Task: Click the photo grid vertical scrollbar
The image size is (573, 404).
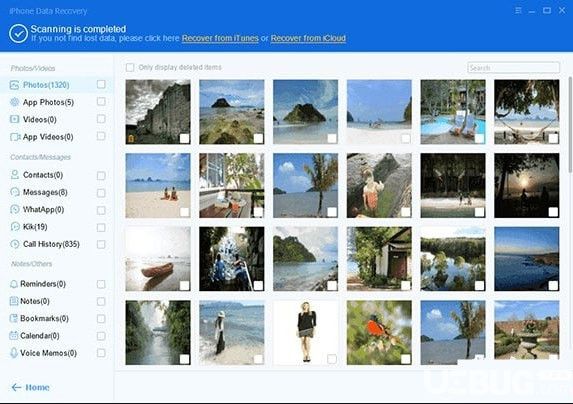Action: 570,124
